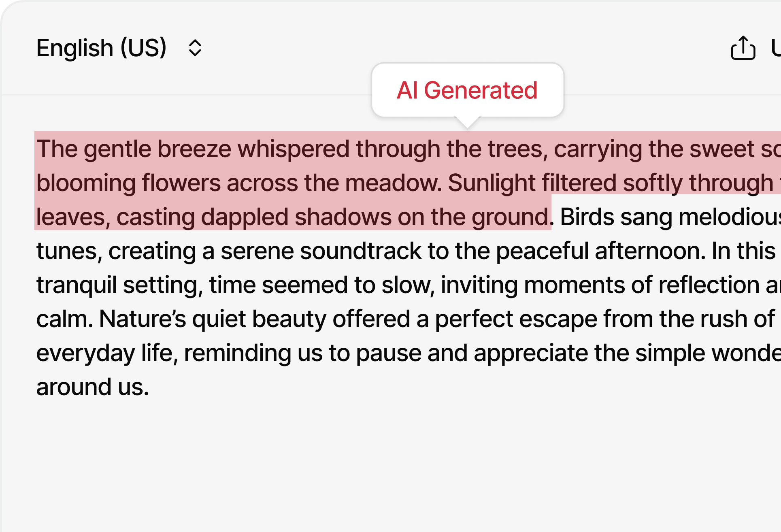Click the tooltip's downward pointer arrow
The width and height of the screenshot is (781, 532).
[x=468, y=123]
